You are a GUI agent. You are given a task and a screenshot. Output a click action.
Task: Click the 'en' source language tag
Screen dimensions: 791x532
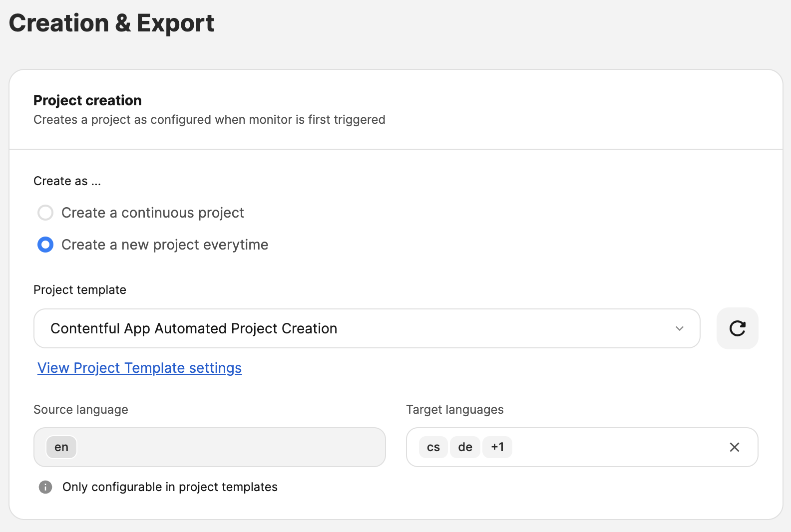61,447
